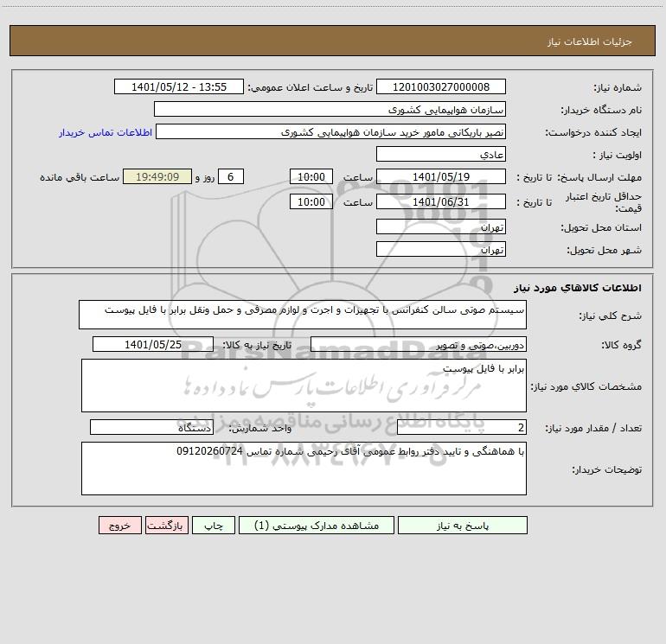Click the need date field 1401/05/25
This screenshot has width=666, height=644.
tap(153, 344)
